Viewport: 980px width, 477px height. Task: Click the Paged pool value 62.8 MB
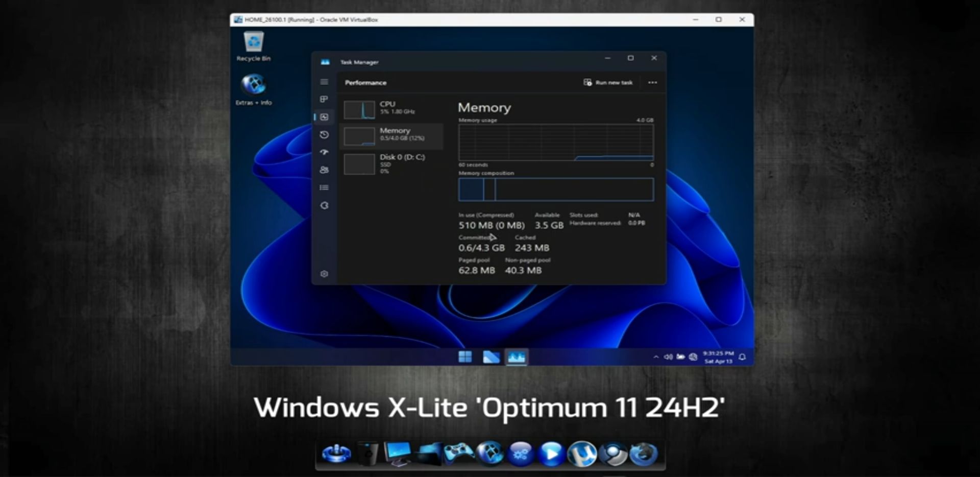pyautogui.click(x=477, y=270)
